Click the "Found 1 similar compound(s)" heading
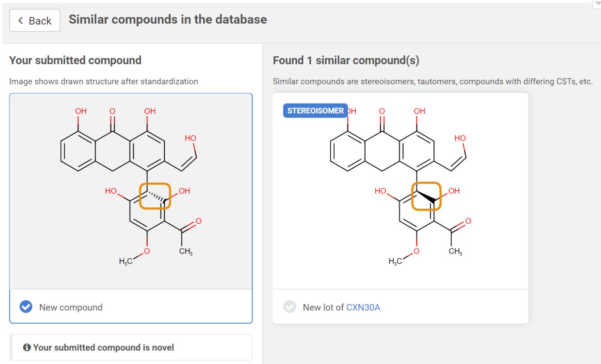Image resolution: width=601 pixels, height=364 pixels. (x=346, y=60)
